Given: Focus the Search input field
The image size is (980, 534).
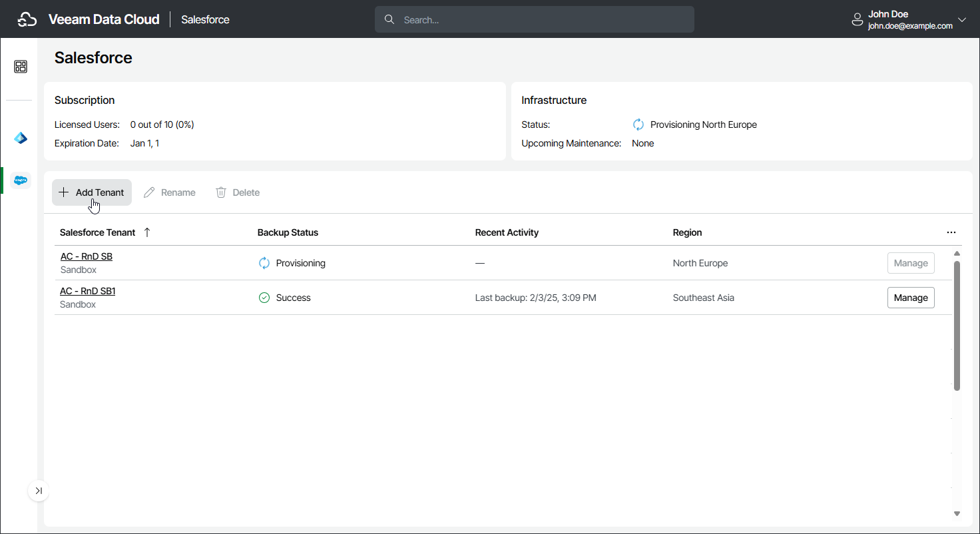Looking at the screenshot, I should (x=535, y=20).
